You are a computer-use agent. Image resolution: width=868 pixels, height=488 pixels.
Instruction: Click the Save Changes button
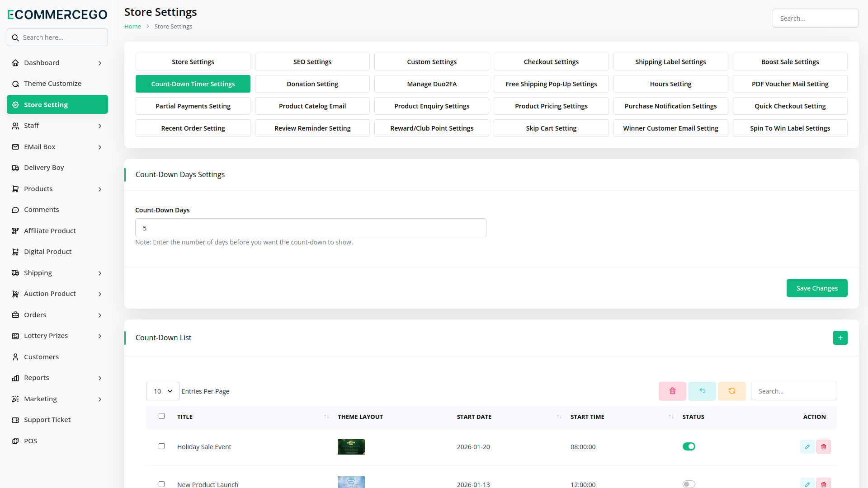point(817,288)
